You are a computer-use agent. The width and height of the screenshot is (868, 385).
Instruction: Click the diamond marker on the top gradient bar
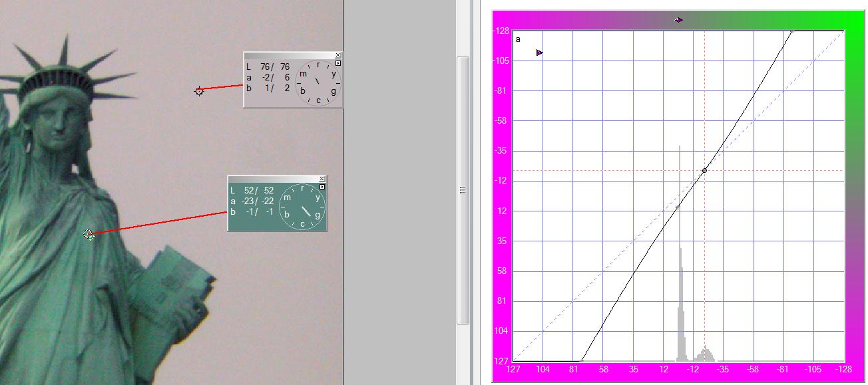pos(678,20)
